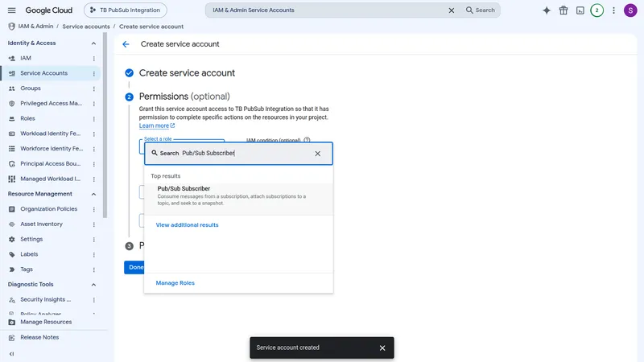Clear the top search bar text
This screenshot has height=362, width=644.
click(452, 10)
